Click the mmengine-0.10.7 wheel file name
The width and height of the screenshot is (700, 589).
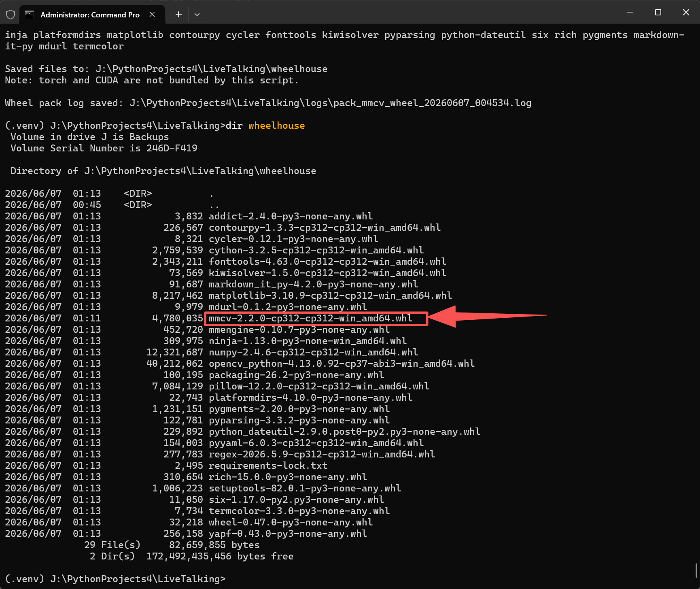pyautogui.click(x=299, y=330)
